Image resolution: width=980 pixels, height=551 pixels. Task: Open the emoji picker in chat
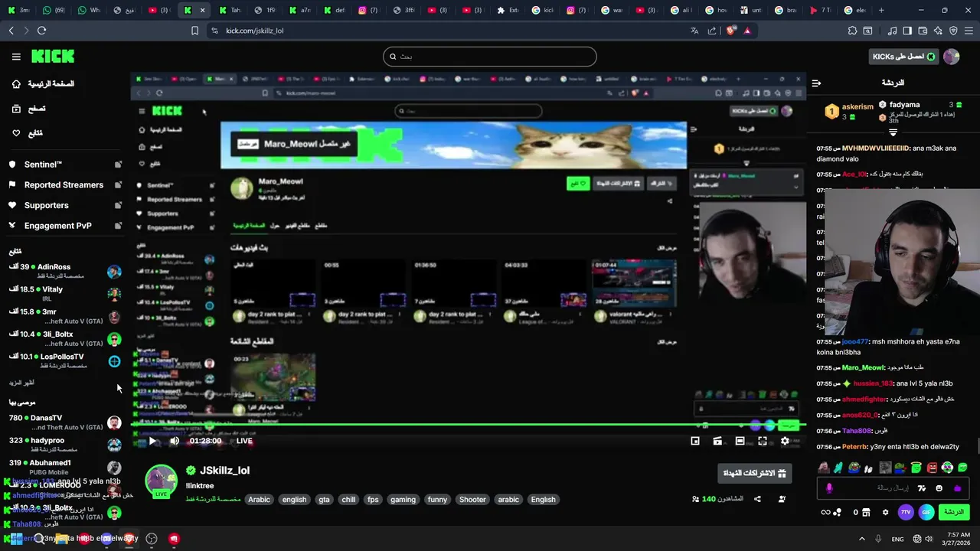tap(939, 488)
